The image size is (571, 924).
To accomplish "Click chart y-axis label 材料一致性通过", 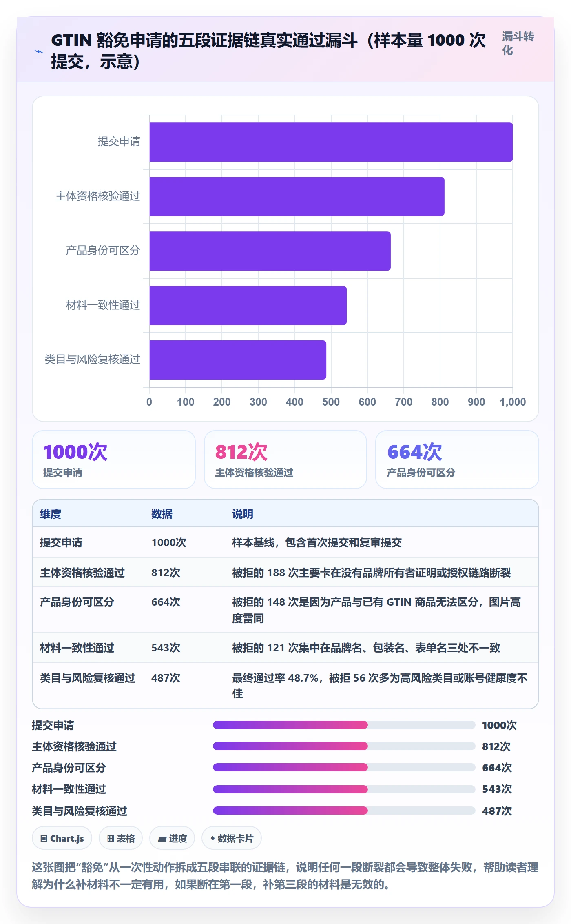I will pos(103,305).
